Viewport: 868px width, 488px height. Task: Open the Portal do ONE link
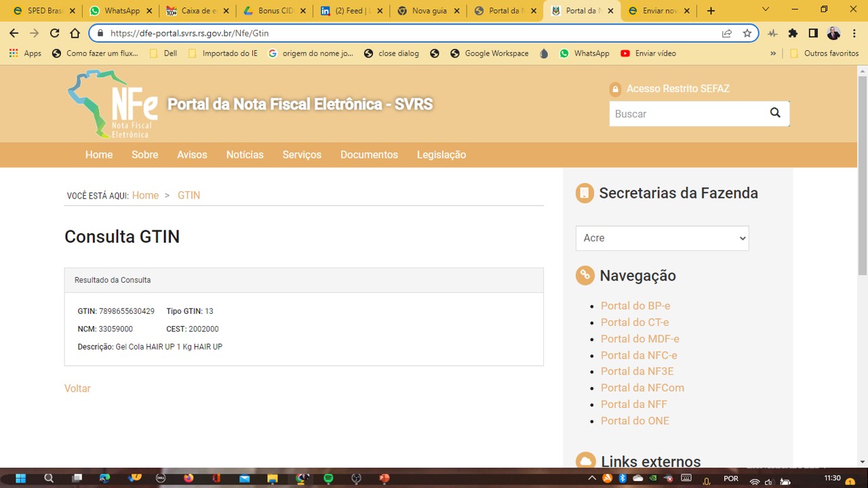click(x=635, y=420)
